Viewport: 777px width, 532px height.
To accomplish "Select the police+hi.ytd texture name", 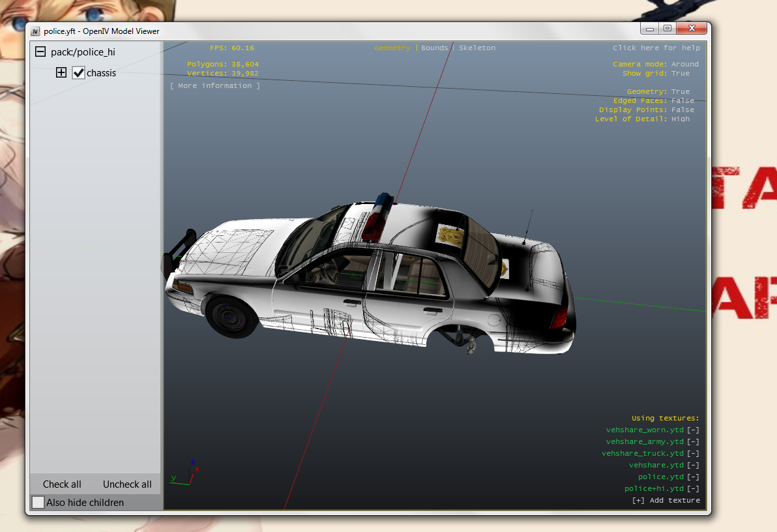I will click(x=654, y=488).
